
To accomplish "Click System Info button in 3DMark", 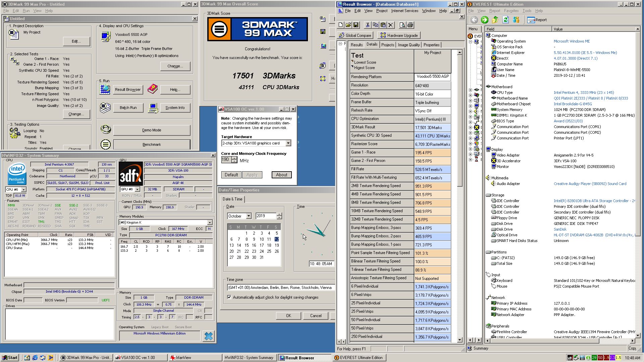I will click(175, 108).
